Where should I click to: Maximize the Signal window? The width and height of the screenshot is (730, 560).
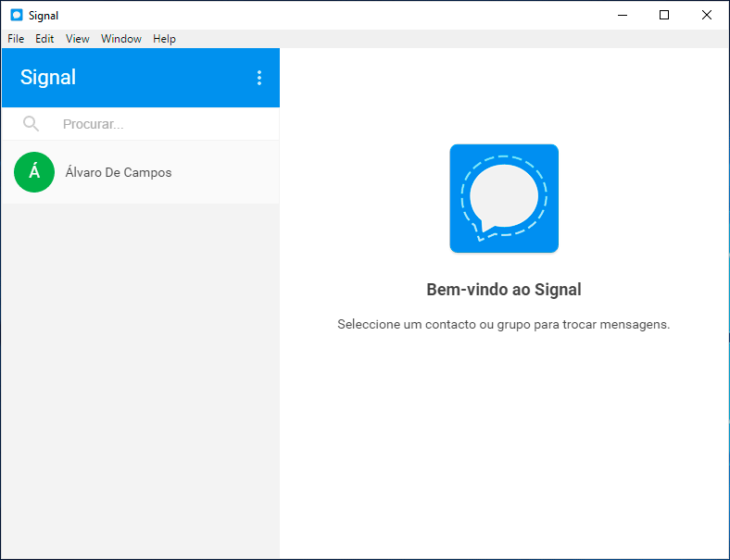[x=664, y=15]
